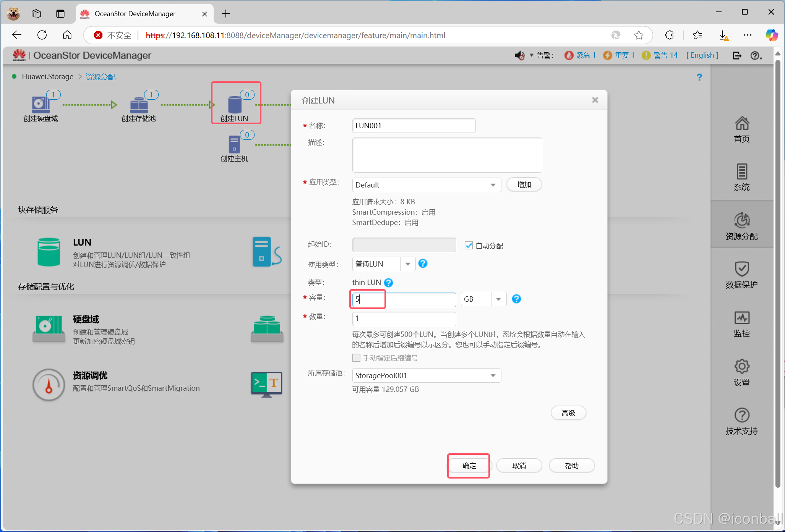Open the Settings section in sidebar
The width and height of the screenshot is (785, 532).
point(741,372)
